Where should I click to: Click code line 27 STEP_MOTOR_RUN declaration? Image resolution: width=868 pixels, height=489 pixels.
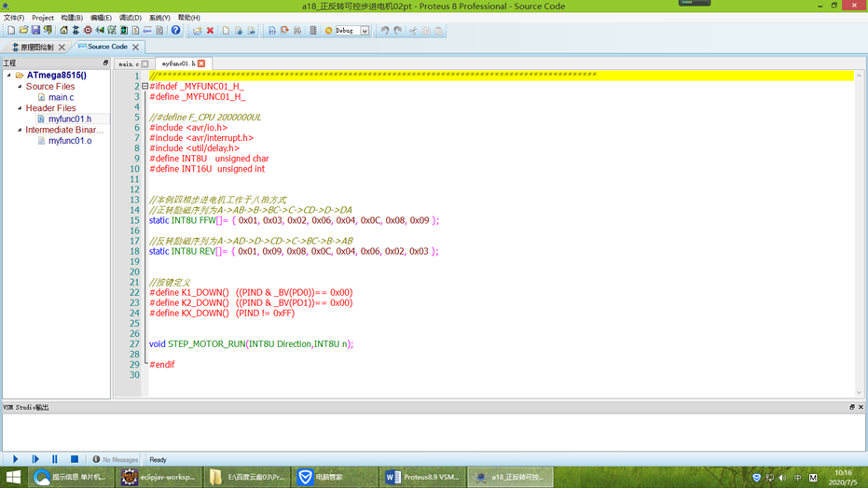pos(251,344)
